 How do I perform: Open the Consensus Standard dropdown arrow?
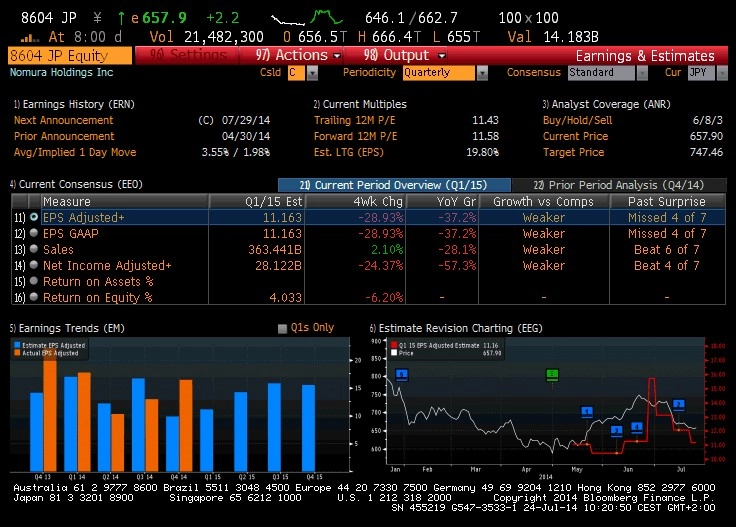click(642, 73)
